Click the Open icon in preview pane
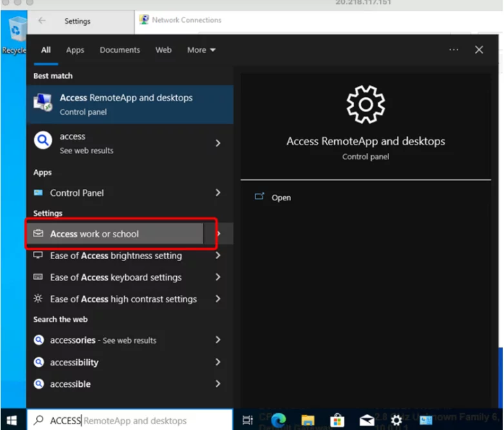Viewport: 504px width, 430px height. point(259,196)
